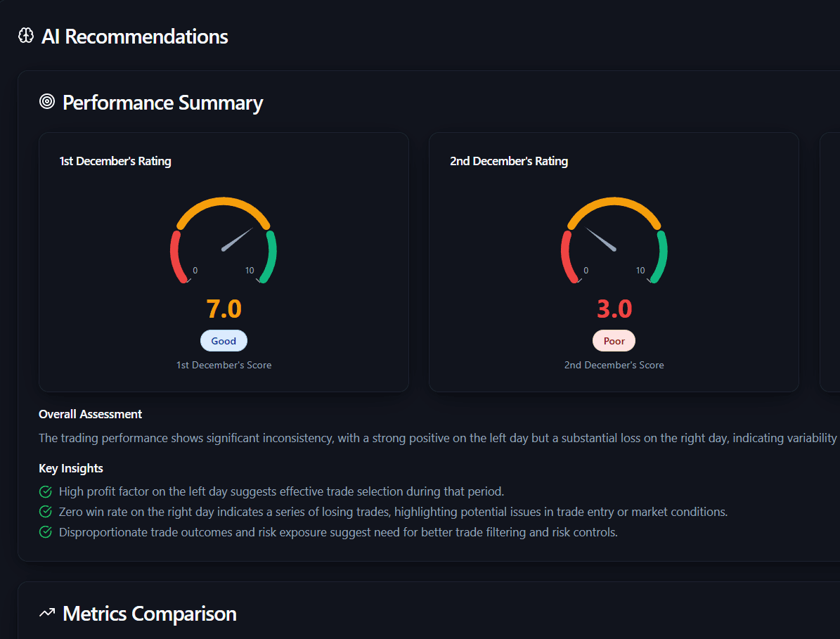Click the 2nd December's Score caption

[x=614, y=365]
